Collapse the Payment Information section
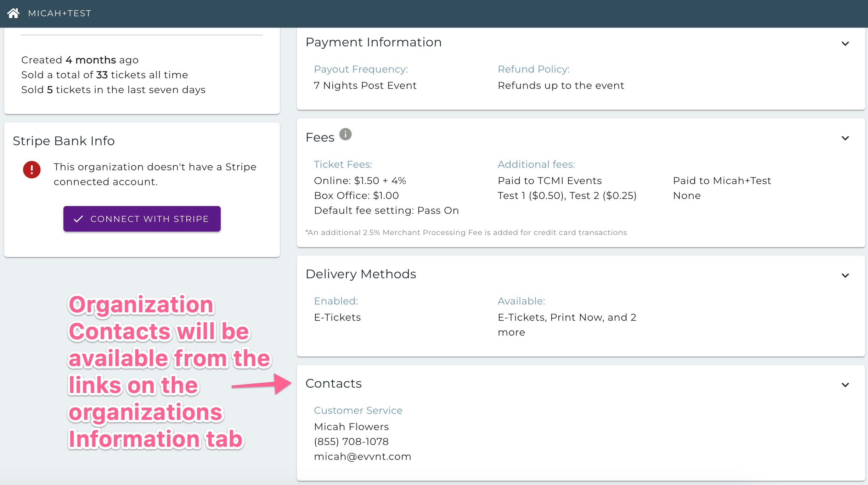Image resolution: width=868 pixels, height=485 pixels. (x=845, y=44)
